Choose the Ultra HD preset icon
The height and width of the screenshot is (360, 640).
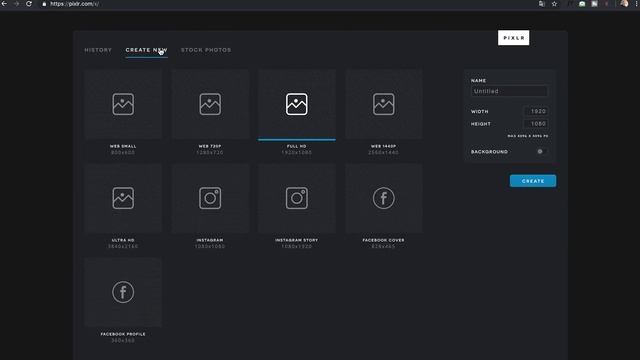coord(123,198)
